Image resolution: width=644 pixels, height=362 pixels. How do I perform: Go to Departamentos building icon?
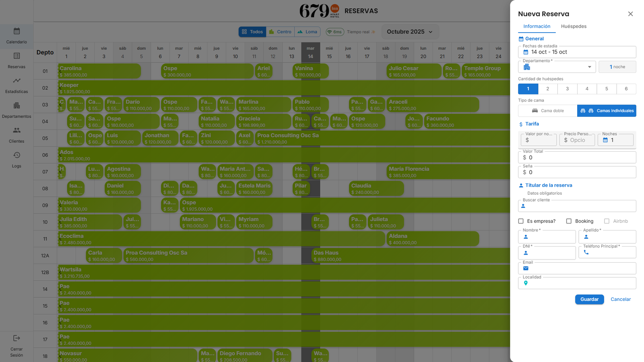pyautogui.click(x=17, y=106)
